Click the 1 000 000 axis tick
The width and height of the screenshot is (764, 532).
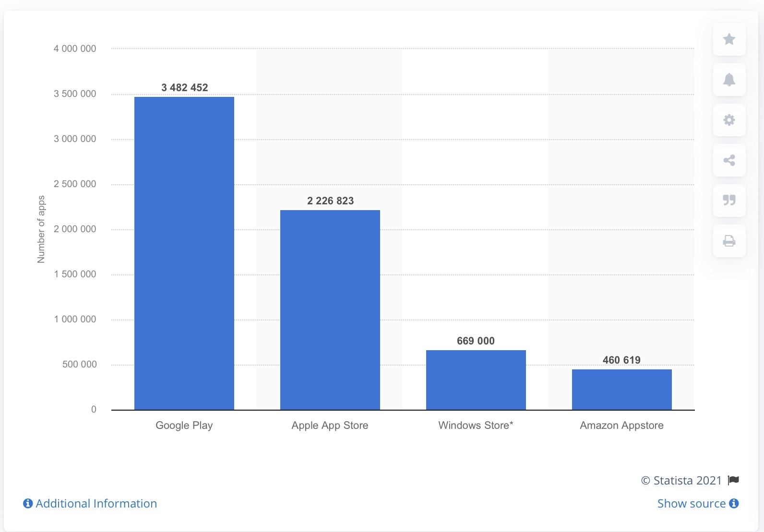coord(75,319)
